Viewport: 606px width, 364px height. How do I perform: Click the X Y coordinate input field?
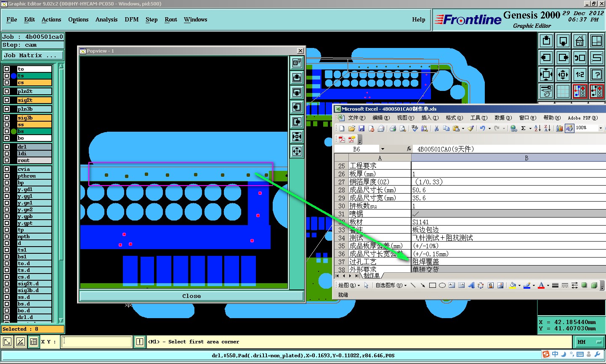97,342
